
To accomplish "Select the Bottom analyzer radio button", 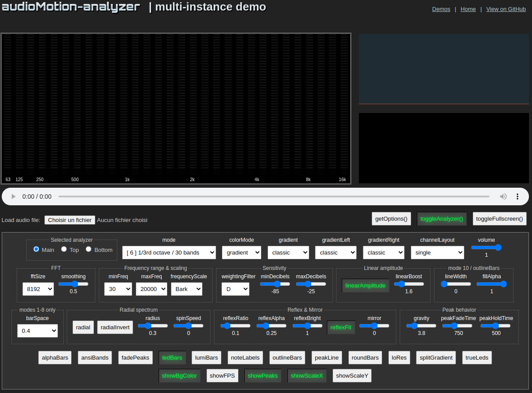I will [89, 249].
